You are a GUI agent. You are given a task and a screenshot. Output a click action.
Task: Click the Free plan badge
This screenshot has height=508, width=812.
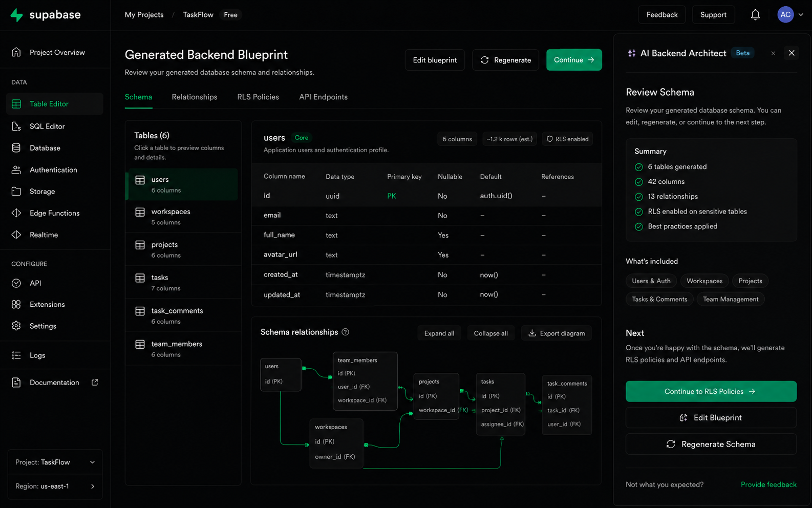click(x=231, y=15)
